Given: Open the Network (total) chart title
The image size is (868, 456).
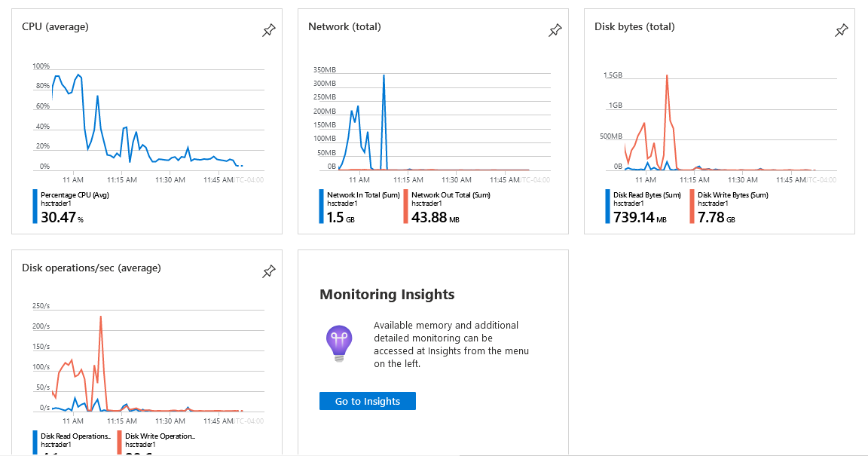Looking at the screenshot, I should coord(344,26).
